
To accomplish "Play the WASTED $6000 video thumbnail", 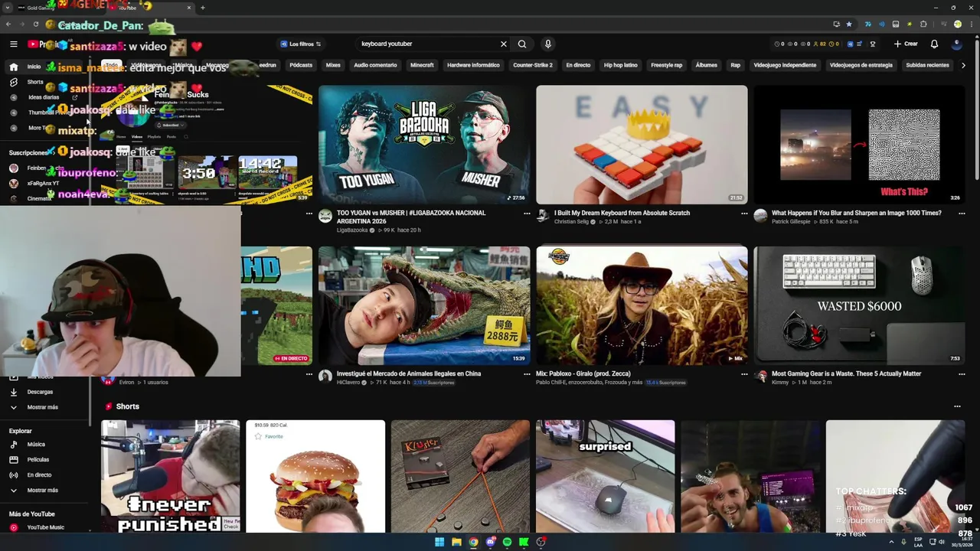I will pos(859,305).
